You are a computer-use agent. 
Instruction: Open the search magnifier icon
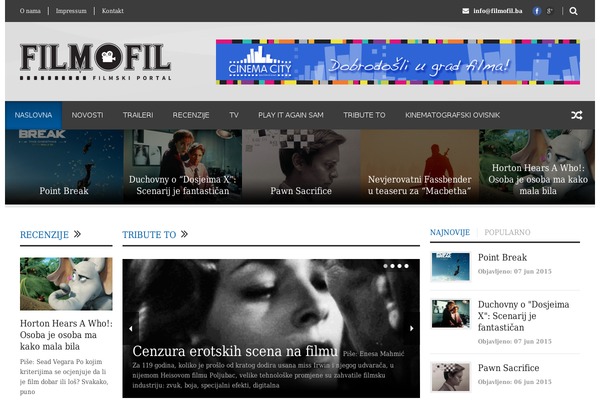tap(573, 11)
